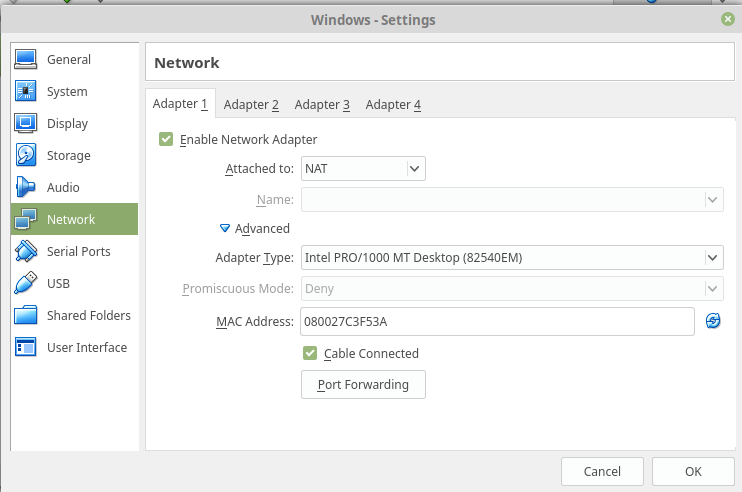Click into the MAC Address field
Image resolution: width=742 pixels, height=492 pixels.
pos(496,322)
